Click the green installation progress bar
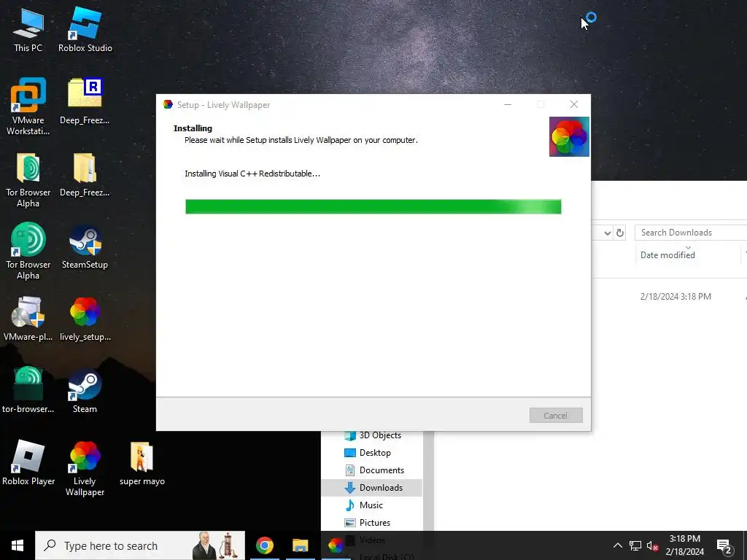747x560 pixels. click(373, 206)
